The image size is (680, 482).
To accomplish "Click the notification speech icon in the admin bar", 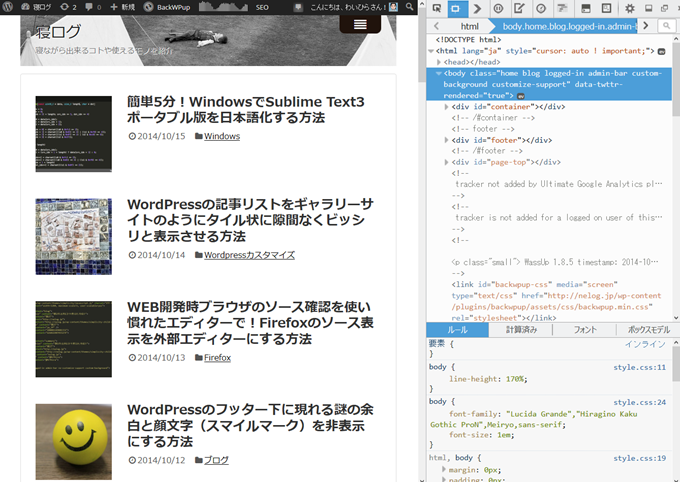I will (298, 7).
